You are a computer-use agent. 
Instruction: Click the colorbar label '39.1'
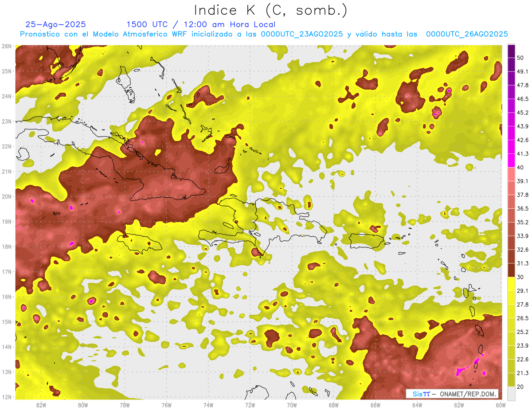coord(523,181)
